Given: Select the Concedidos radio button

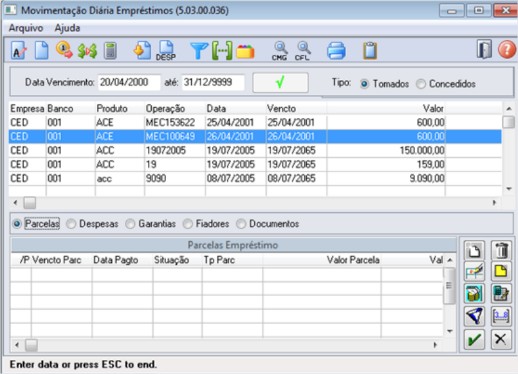Looking at the screenshot, I should coord(421,84).
